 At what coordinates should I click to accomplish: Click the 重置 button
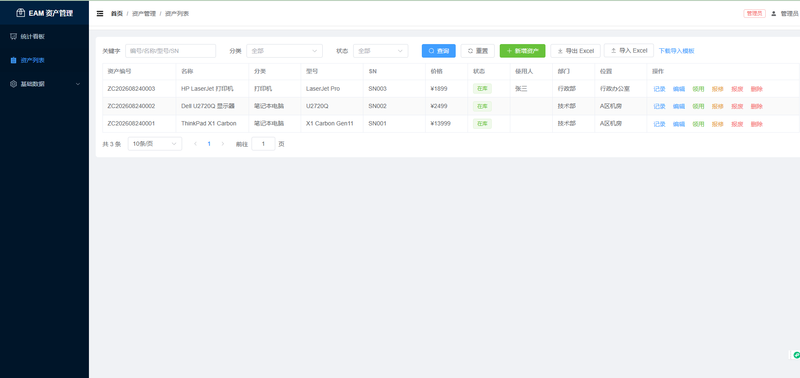pyautogui.click(x=478, y=51)
